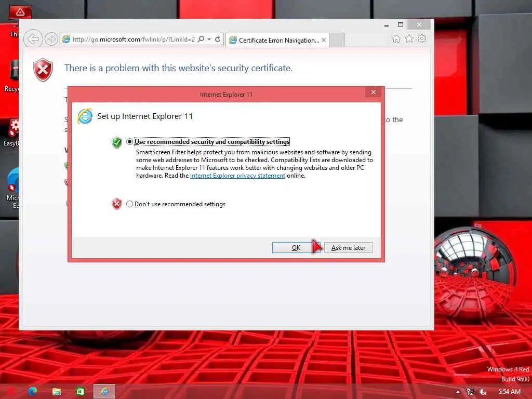Open the Microsoft Edge desktop shortcut
This screenshot has width=532, height=399.
pyautogui.click(x=13, y=188)
